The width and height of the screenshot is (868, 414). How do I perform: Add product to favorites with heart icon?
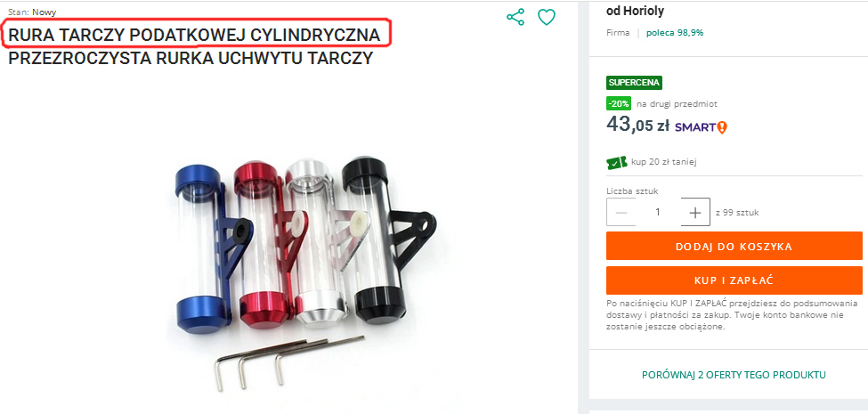point(547,17)
